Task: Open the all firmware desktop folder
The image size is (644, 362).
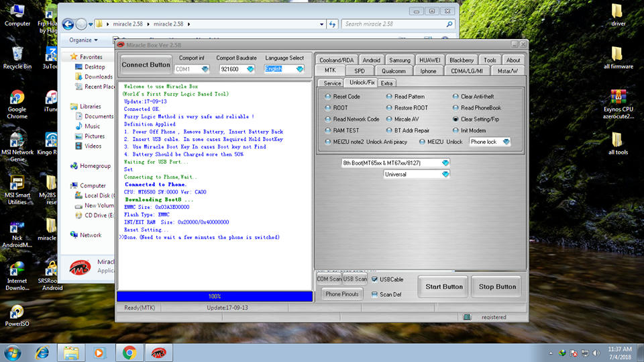Action: pyautogui.click(x=618, y=58)
